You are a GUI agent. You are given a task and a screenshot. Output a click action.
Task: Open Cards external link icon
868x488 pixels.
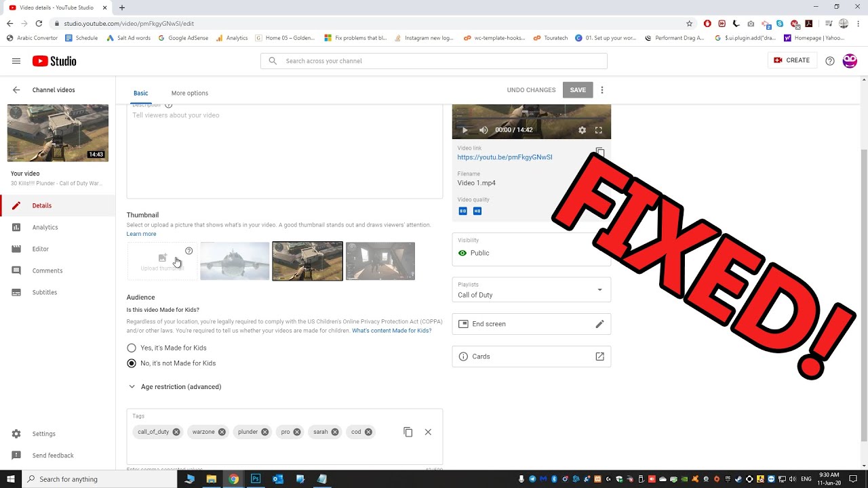coord(599,357)
